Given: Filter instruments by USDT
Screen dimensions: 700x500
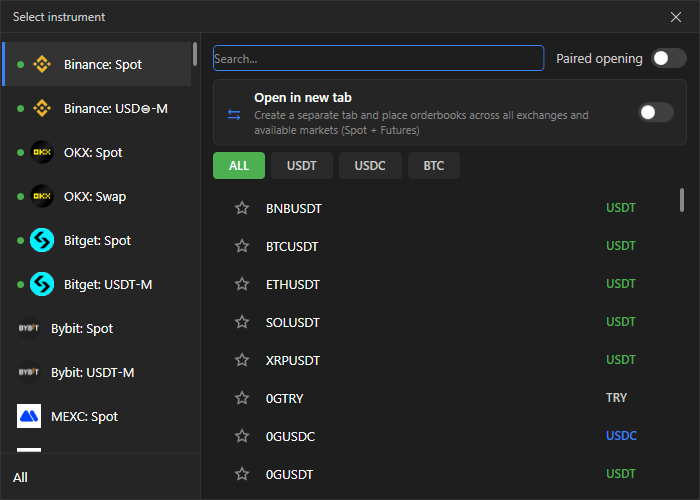Looking at the screenshot, I should coord(302,166).
